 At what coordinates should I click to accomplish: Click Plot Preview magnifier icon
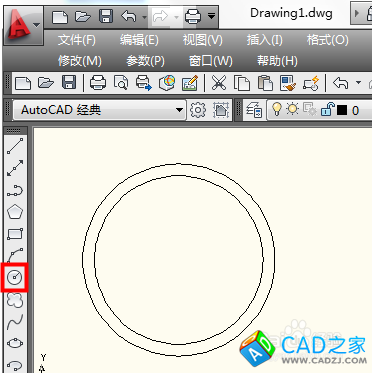121,82
